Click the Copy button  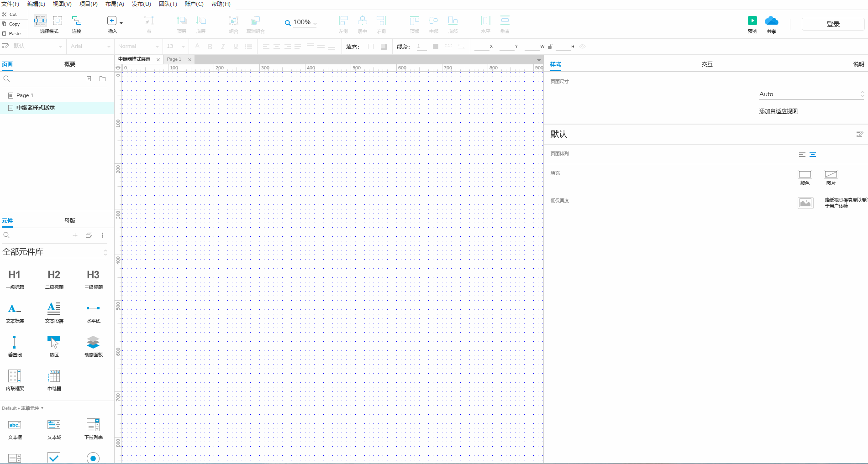[11, 24]
